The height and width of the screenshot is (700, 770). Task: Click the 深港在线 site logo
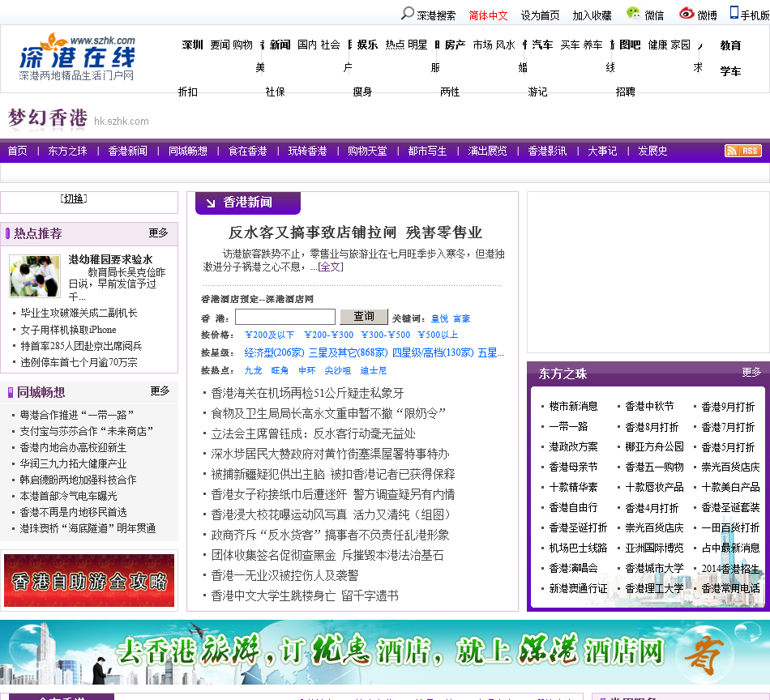(x=77, y=58)
